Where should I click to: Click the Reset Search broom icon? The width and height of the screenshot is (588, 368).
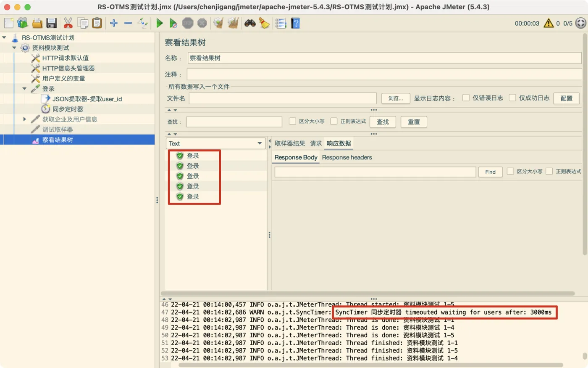click(x=264, y=23)
